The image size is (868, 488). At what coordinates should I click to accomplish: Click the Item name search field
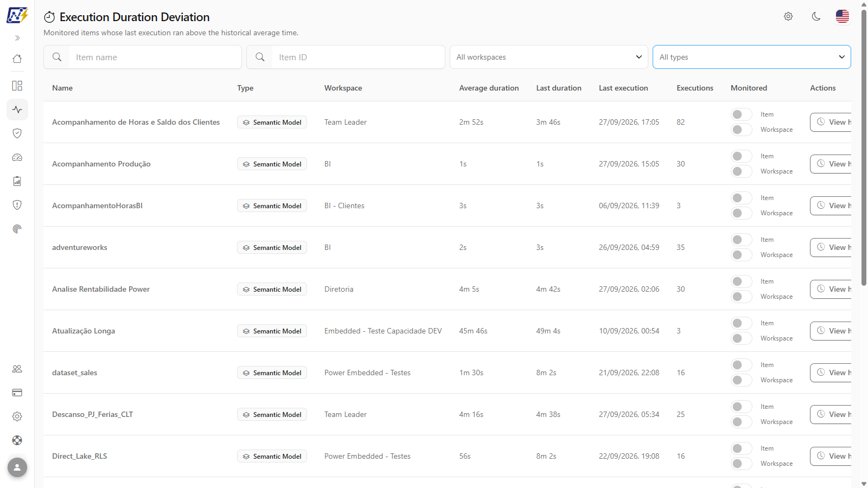click(143, 57)
